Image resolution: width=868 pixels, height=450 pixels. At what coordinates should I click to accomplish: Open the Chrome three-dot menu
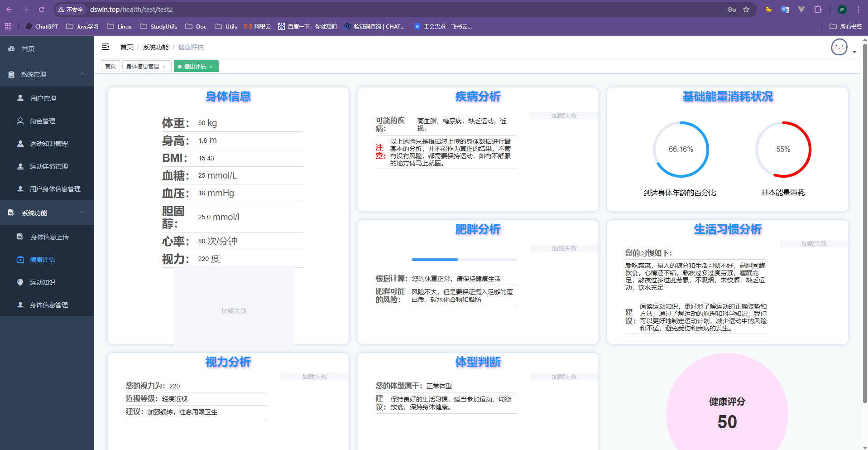(858, 9)
